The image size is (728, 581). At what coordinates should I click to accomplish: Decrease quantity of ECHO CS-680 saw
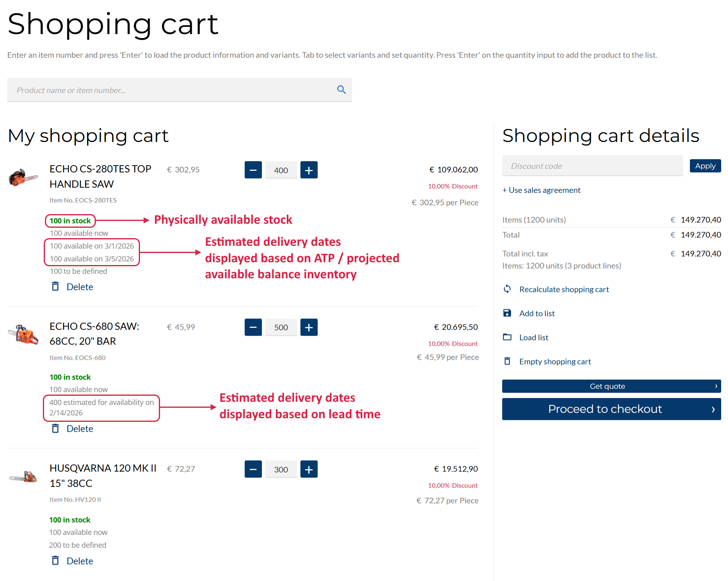253,327
